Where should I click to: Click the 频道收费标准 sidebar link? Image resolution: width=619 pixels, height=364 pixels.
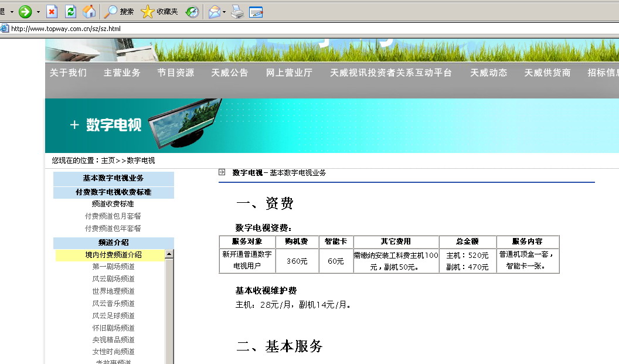coord(113,204)
